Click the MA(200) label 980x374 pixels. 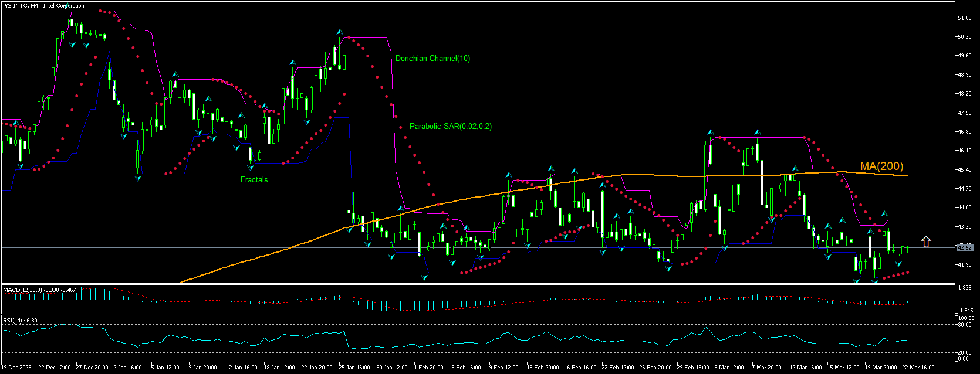click(x=881, y=166)
